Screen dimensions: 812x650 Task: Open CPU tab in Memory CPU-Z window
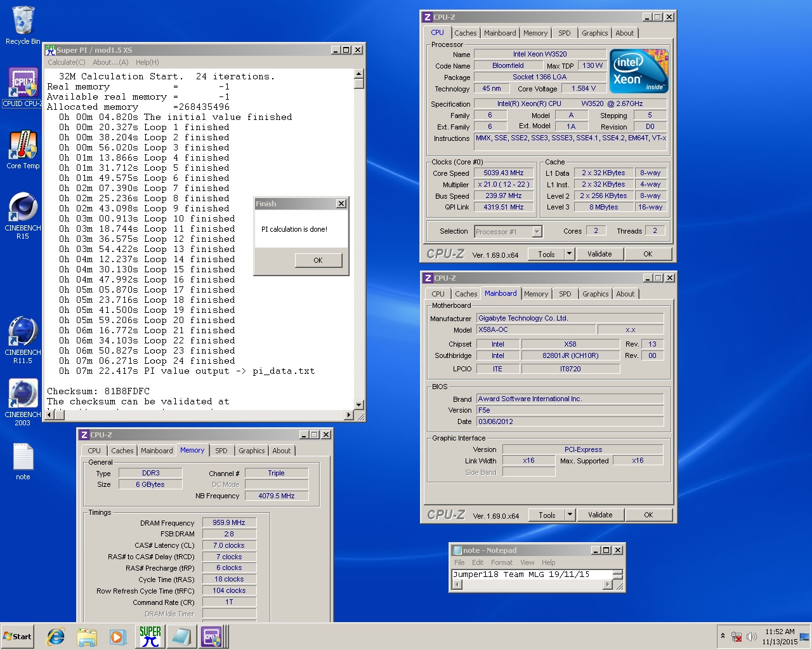click(x=95, y=451)
